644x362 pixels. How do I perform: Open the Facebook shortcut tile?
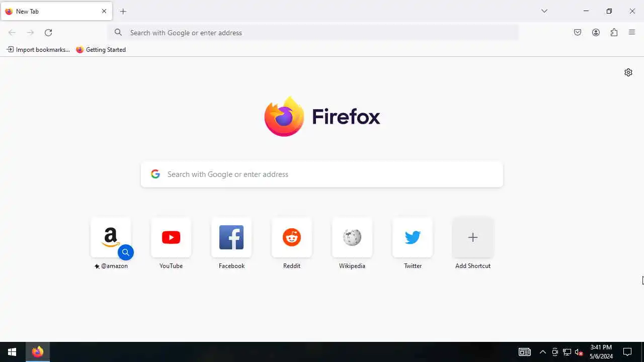click(x=231, y=237)
